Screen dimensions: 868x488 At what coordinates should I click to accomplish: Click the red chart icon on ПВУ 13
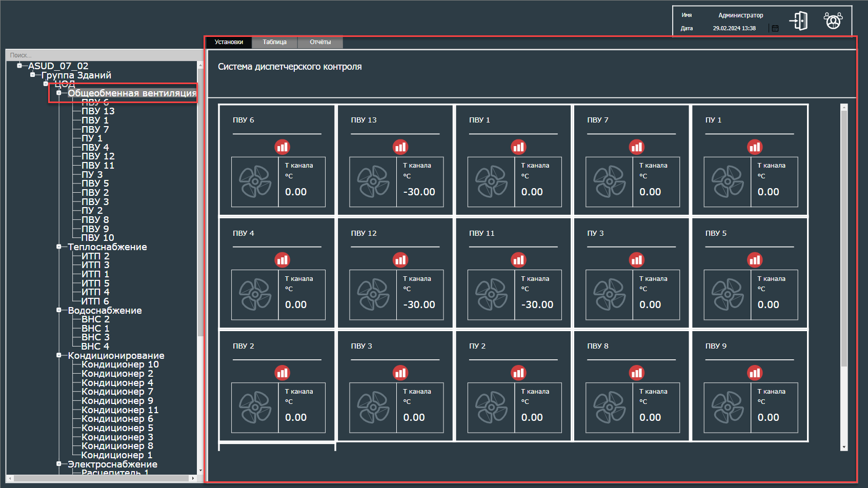[400, 147]
